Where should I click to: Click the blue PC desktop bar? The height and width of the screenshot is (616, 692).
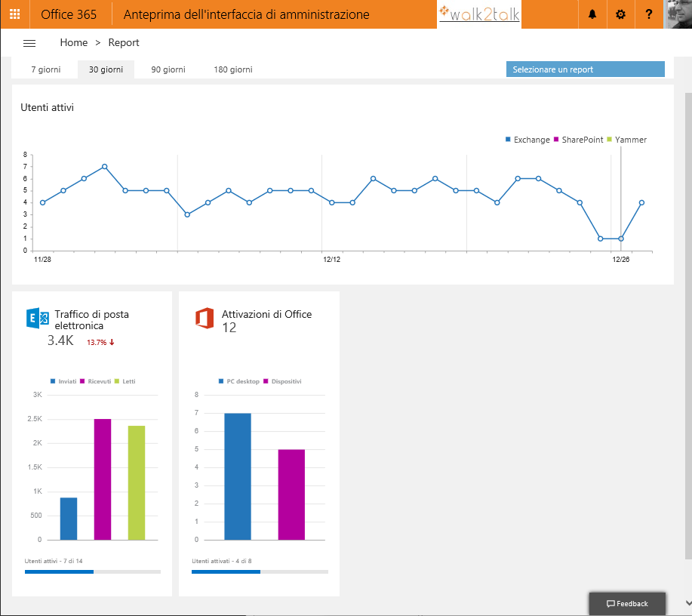238,476
